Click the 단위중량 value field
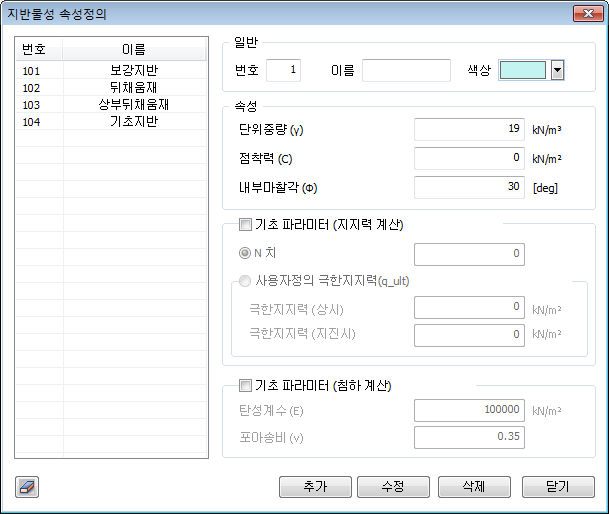 point(469,130)
